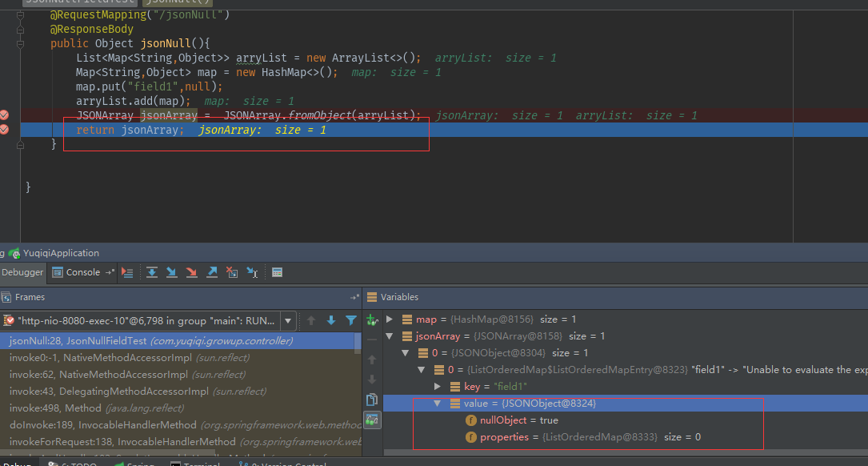Click the thread status icon in thread selector
Screen dimensions: 868x466
point(8,321)
